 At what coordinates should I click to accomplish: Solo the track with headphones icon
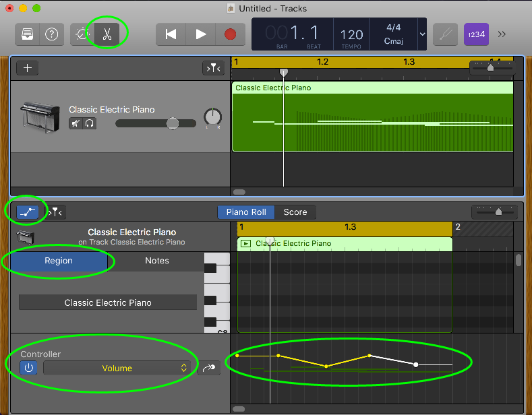click(89, 123)
